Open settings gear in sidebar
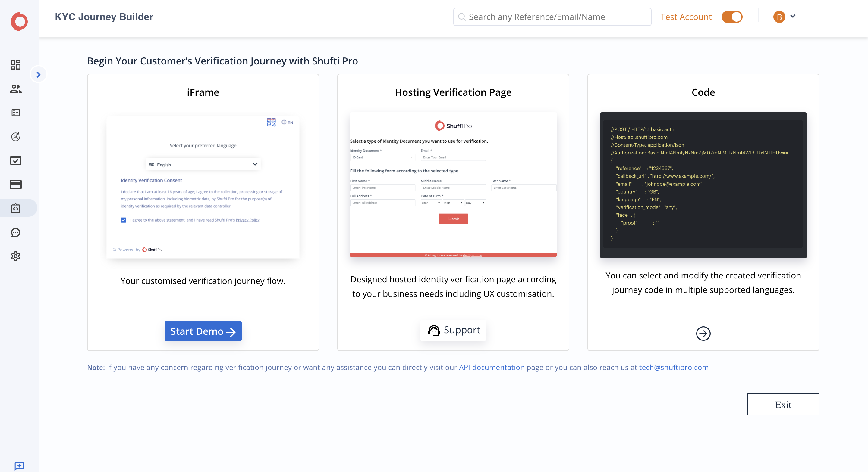This screenshot has width=868, height=472. pyautogui.click(x=15, y=256)
